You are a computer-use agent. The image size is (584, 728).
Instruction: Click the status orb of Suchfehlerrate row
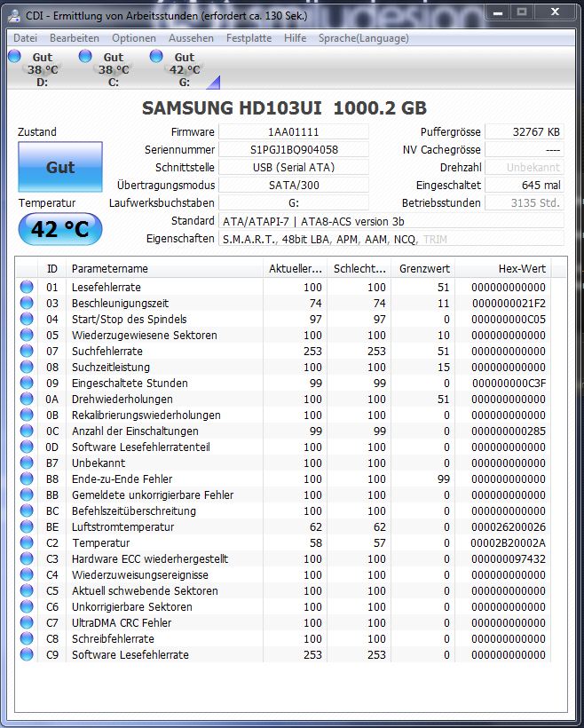[27, 351]
